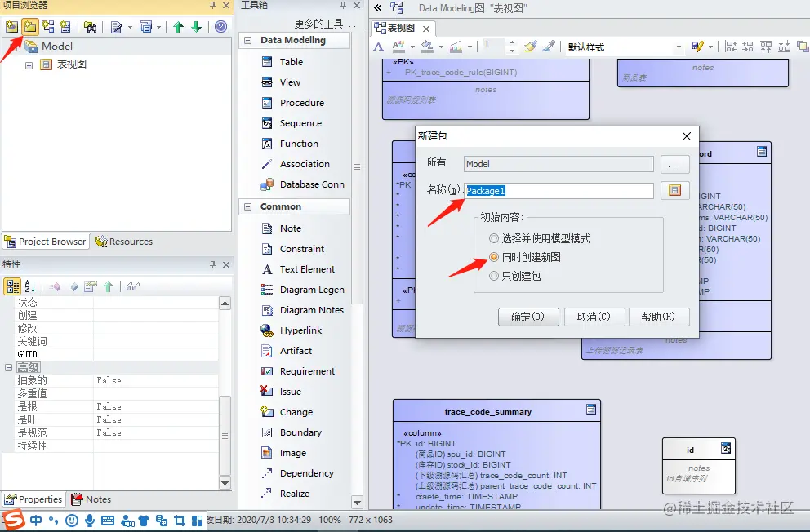Select the Issue tool in toolbox

290,392
